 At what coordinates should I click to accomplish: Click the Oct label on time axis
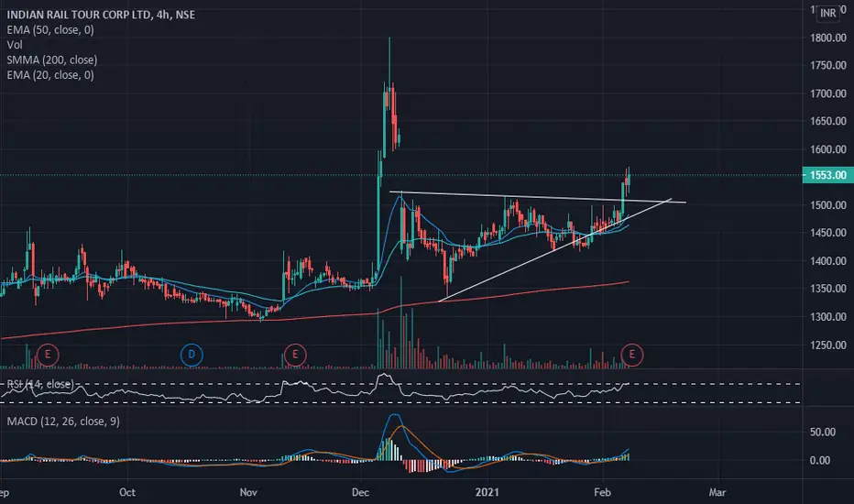point(126,492)
